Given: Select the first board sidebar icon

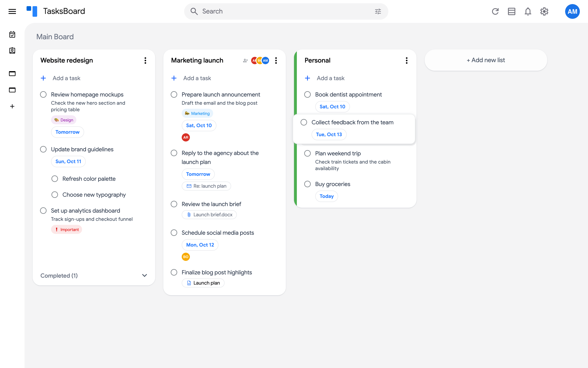Looking at the screenshot, I should (x=12, y=74).
